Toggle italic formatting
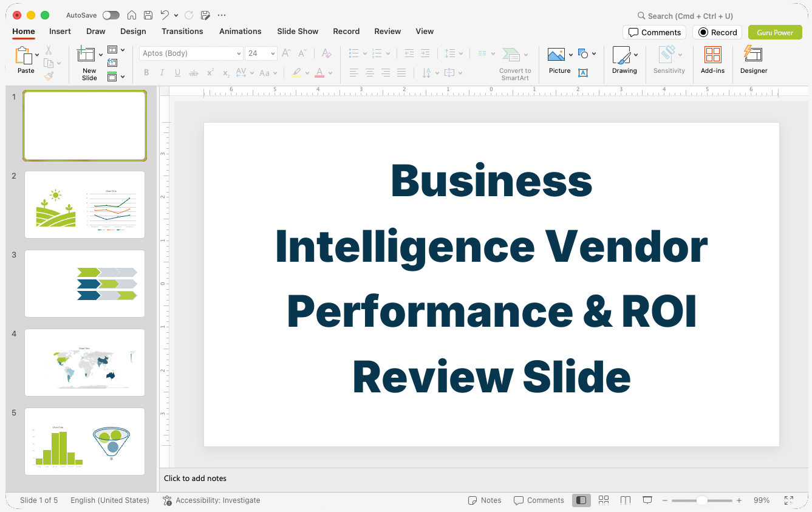The image size is (812, 512). [162, 73]
